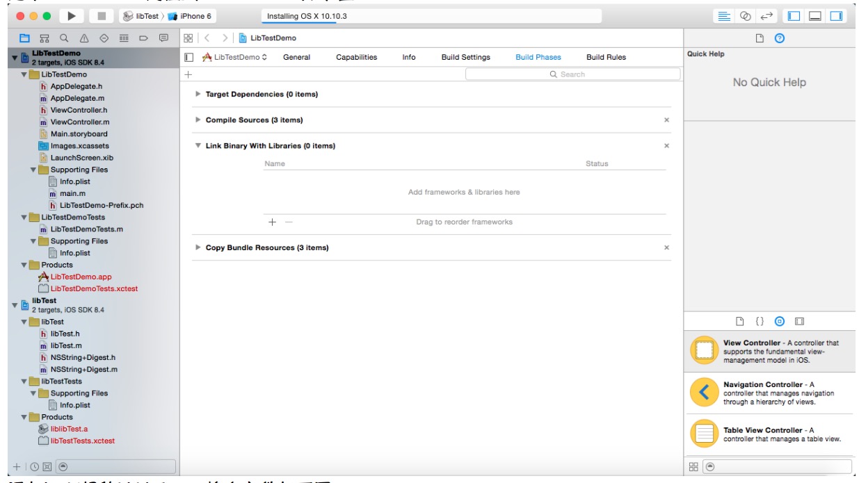The height and width of the screenshot is (483, 868).
Task: Delete the Copy Bundle Resources phase
Action: coord(666,247)
